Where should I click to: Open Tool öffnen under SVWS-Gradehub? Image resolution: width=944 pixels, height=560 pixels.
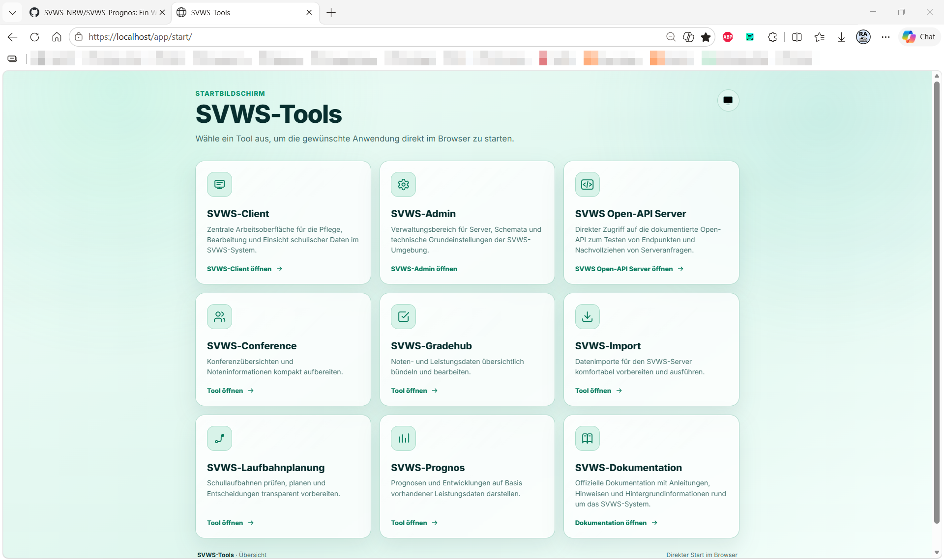pos(414,391)
